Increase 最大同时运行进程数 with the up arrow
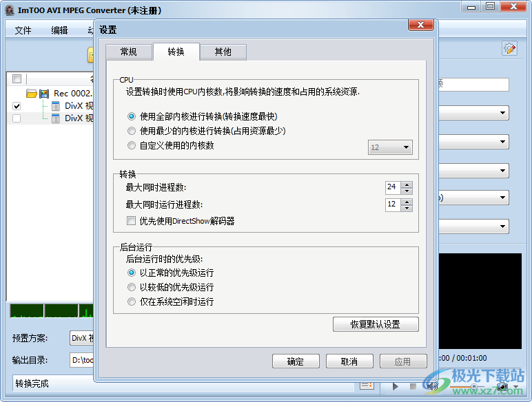This screenshot has height=402, width=532. point(407,202)
